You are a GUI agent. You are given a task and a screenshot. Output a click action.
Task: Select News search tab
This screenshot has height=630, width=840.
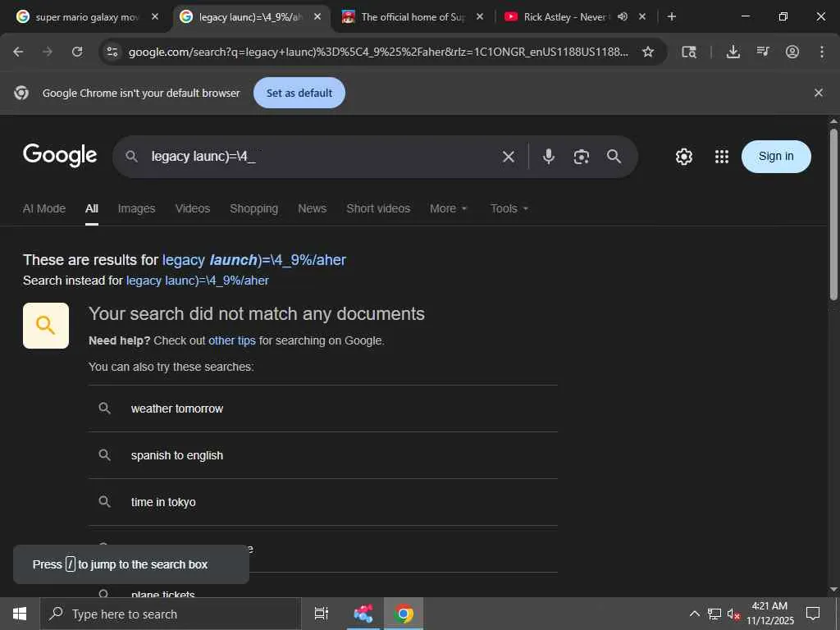313,208
